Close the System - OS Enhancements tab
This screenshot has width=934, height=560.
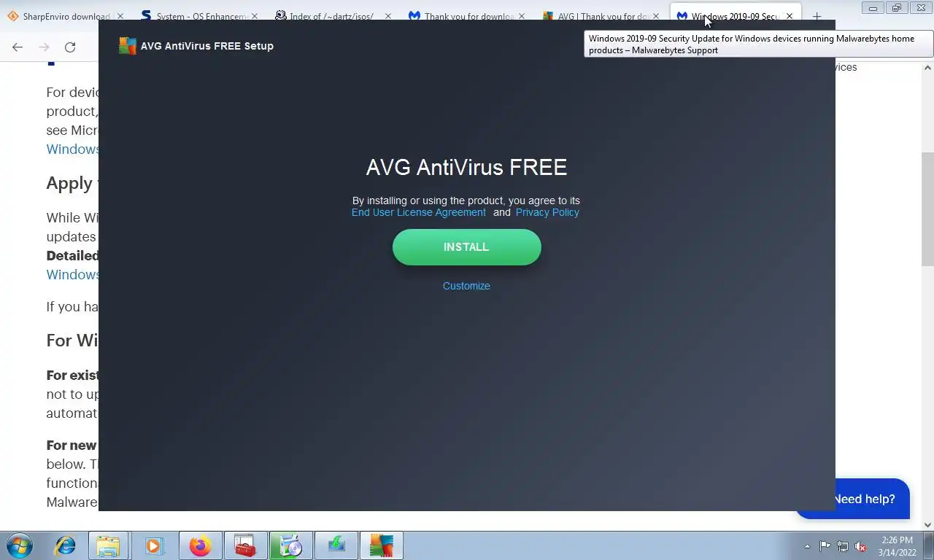pyautogui.click(x=254, y=16)
